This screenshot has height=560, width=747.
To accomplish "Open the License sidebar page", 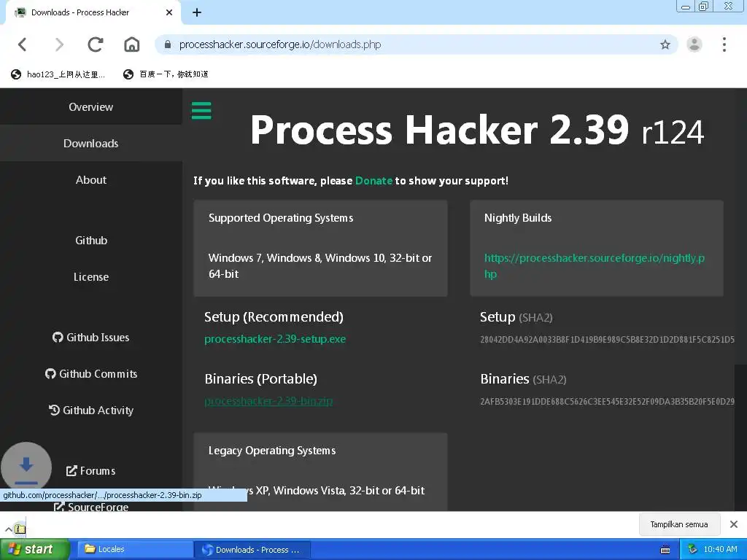I will pyautogui.click(x=91, y=276).
